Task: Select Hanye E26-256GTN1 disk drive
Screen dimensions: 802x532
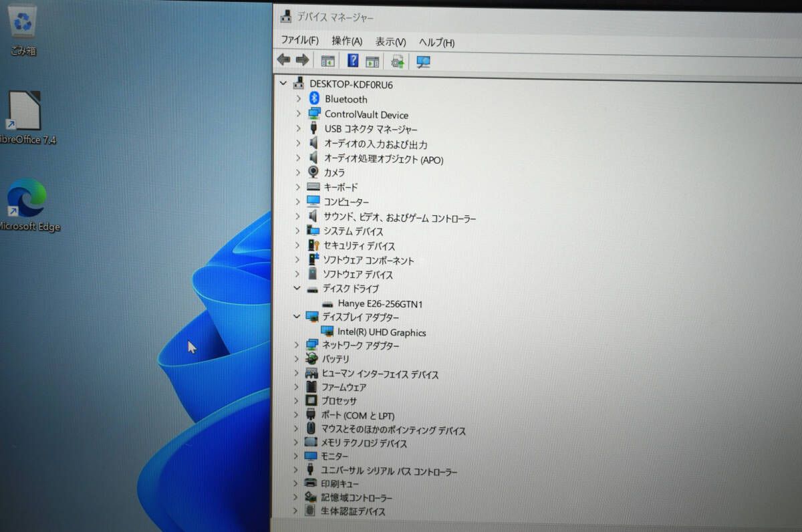Action: (x=380, y=304)
